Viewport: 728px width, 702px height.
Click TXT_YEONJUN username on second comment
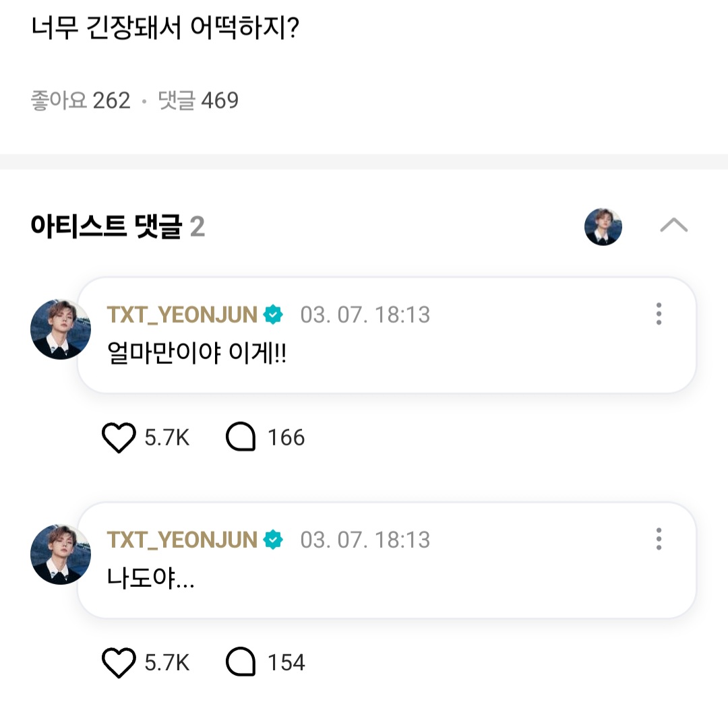[182, 540]
